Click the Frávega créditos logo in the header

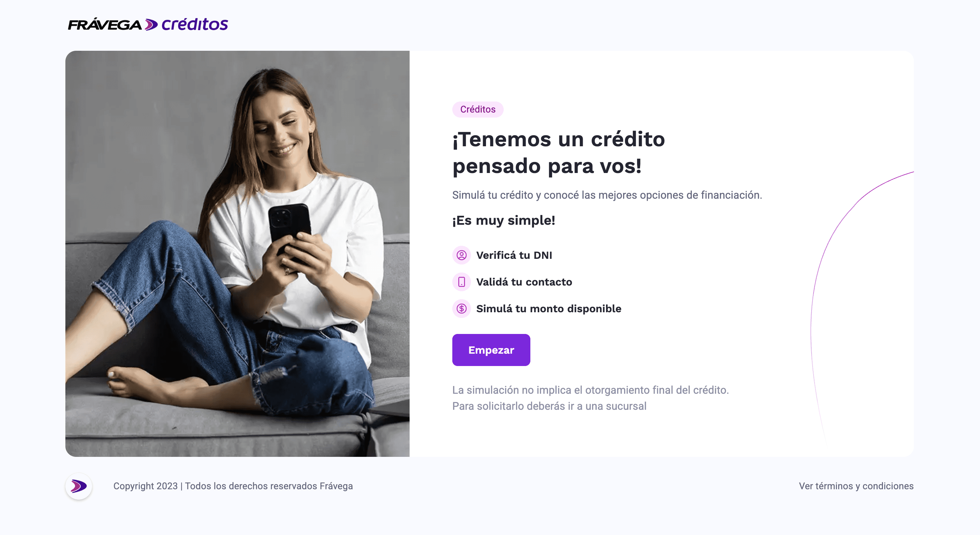click(x=148, y=24)
